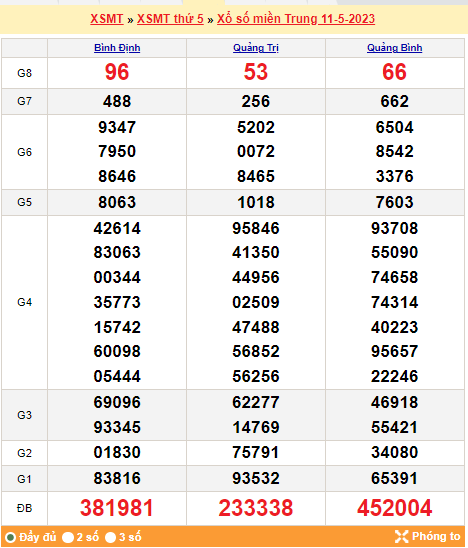Click the Phóng to label text
468x548 pixels.
(x=436, y=536)
